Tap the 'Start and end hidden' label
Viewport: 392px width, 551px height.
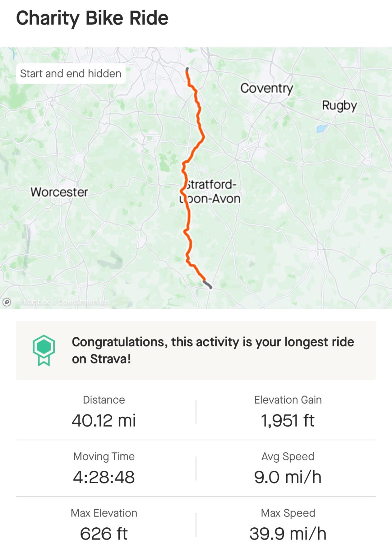pyautogui.click(x=71, y=74)
